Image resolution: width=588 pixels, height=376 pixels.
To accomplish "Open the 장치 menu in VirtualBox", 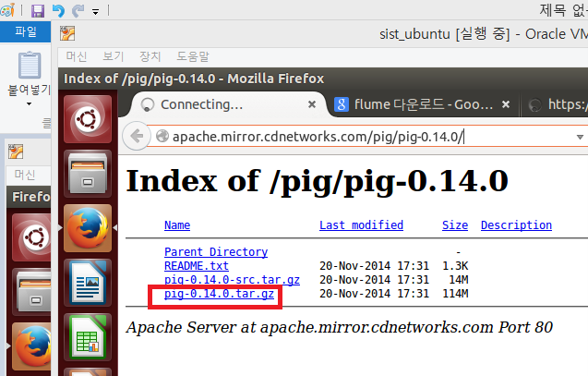I will 150,56.
